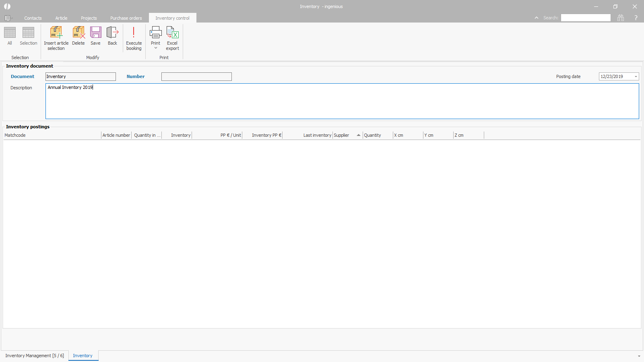Open the application menu dropdown
Viewport: 644px width, 362px height.
click(8, 18)
